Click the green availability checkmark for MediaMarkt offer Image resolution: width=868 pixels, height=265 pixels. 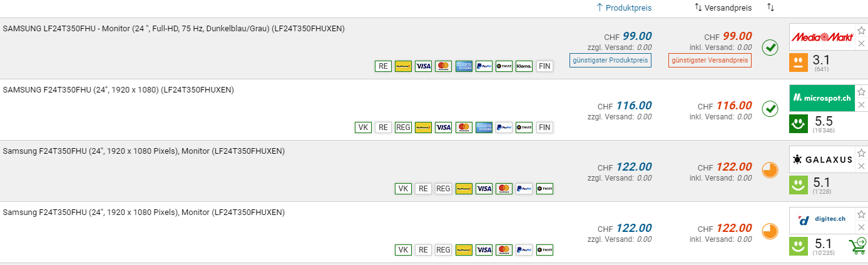coord(770,47)
